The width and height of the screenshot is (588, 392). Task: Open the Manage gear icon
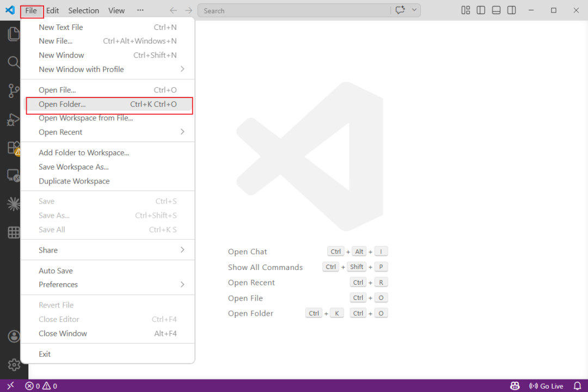(x=14, y=364)
